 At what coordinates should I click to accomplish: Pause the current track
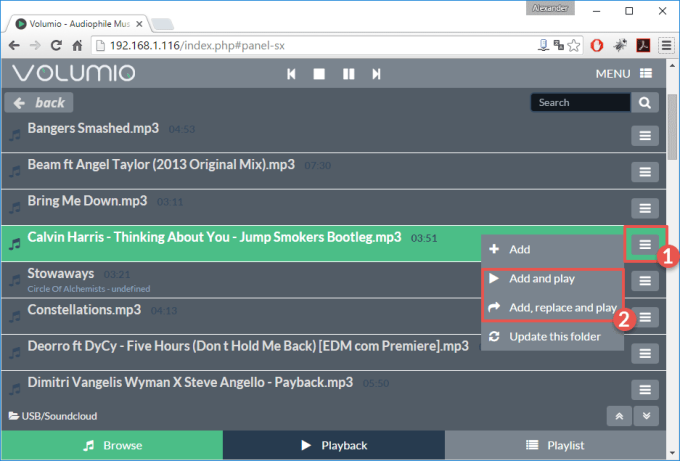[x=349, y=74]
